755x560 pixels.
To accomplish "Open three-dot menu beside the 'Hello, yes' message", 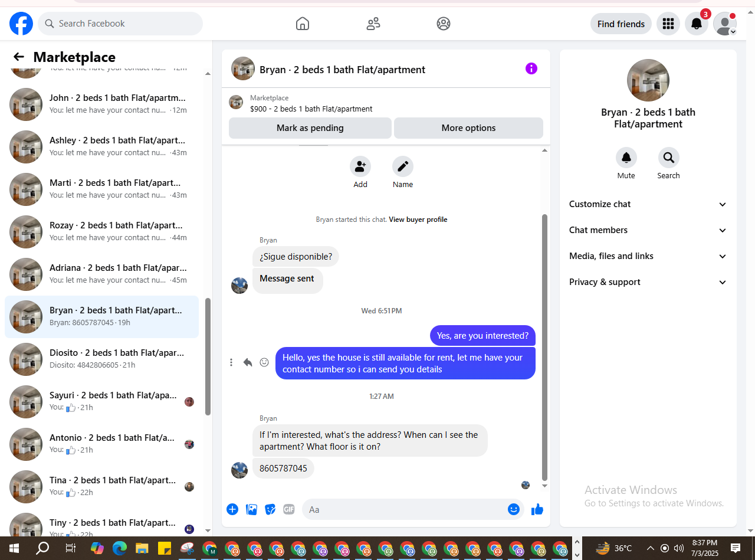I will coord(231,362).
